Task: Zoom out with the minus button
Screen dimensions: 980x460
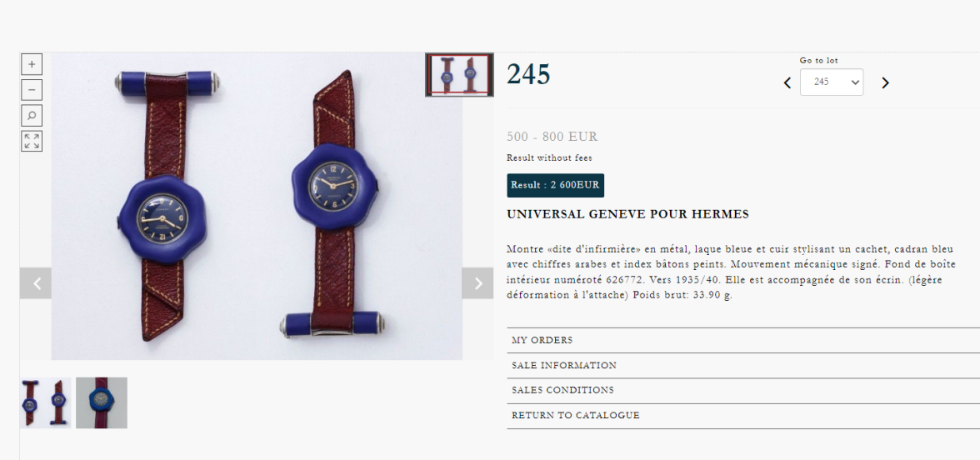Action: coord(32,89)
